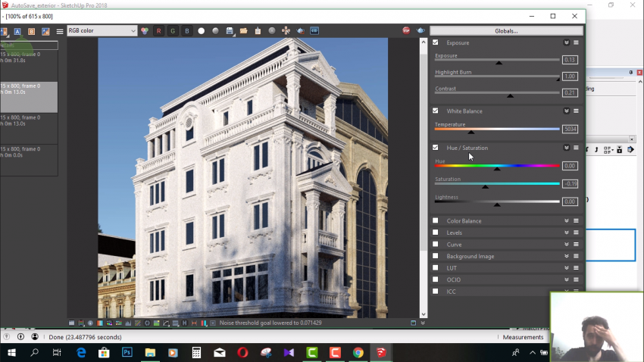Collapse the Hue / Saturation section chevron
Image resolution: width=644 pixels, height=362 pixels.
[567, 148]
